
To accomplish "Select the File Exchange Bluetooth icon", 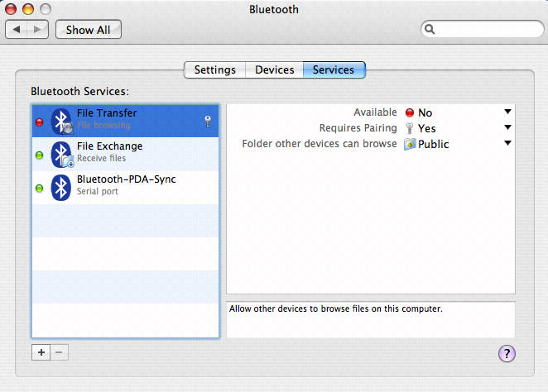I will (x=61, y=155).
